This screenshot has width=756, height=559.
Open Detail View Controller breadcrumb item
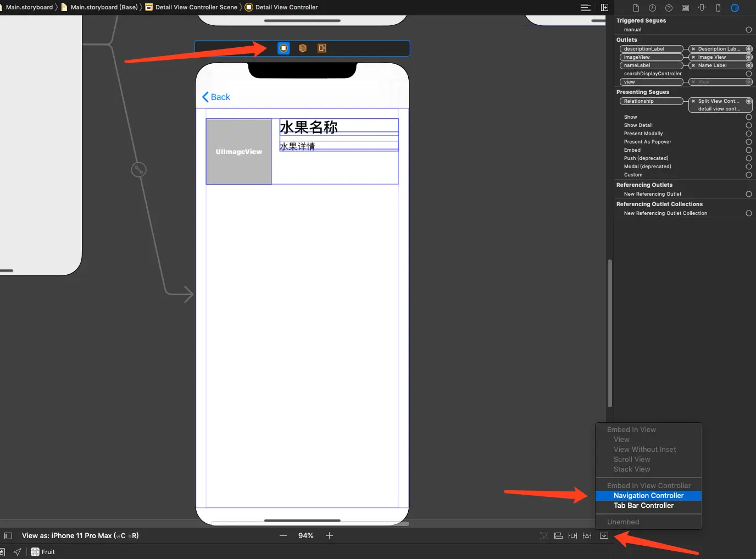[281, 7]
